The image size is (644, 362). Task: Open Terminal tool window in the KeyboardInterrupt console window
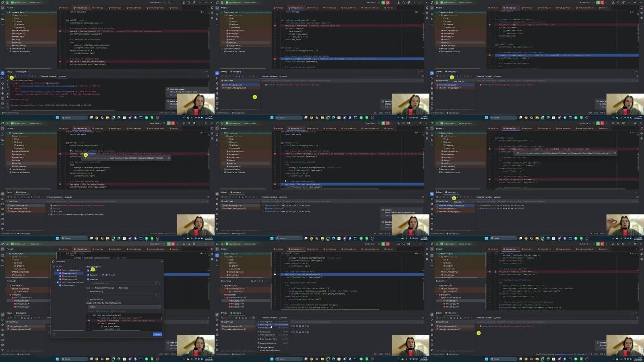(2, 99)
